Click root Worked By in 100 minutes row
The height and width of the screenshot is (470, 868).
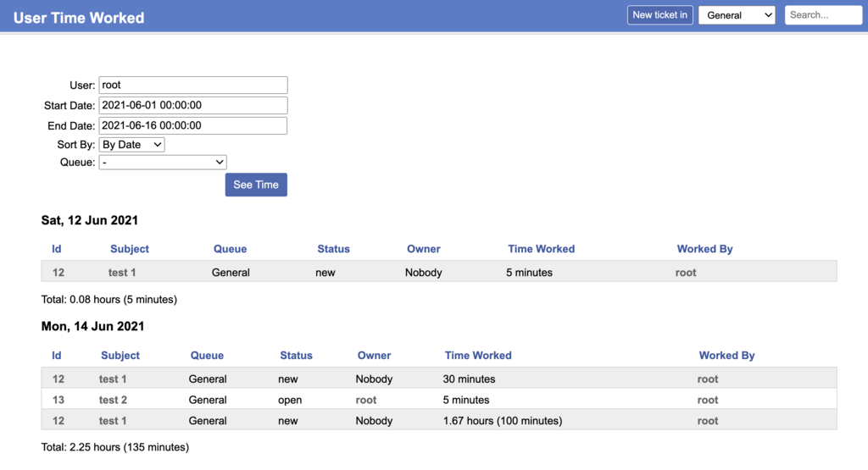[x=708, y=421]
